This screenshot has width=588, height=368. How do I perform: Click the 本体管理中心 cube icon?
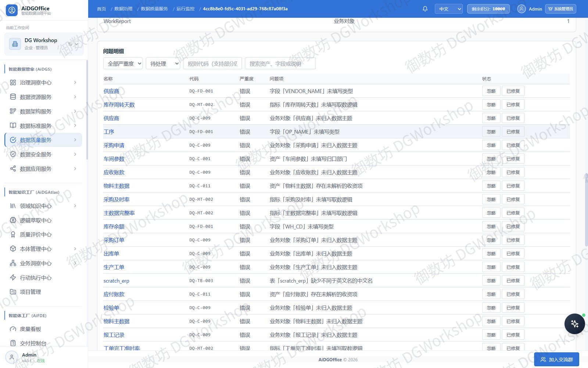13,249
